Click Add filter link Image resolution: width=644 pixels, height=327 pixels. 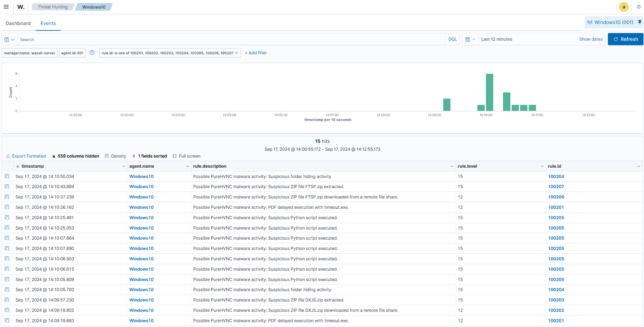[x=256, y=53]
